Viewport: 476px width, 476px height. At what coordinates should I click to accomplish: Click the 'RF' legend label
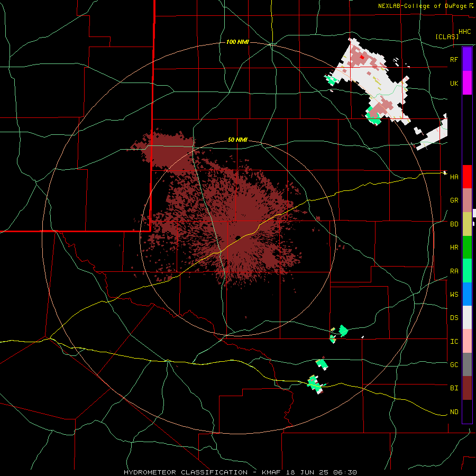454,59
